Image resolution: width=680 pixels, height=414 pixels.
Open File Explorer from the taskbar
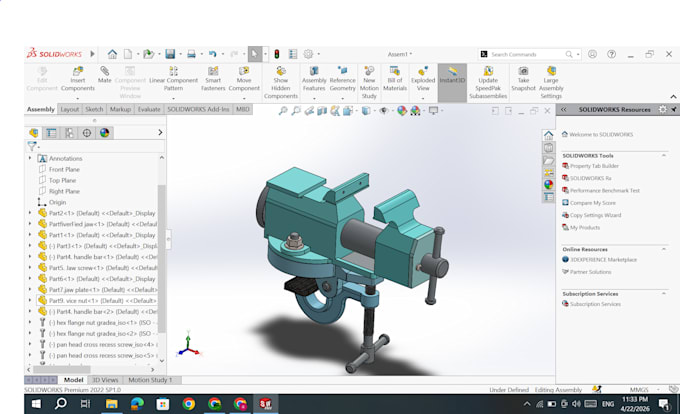(111, 404)
